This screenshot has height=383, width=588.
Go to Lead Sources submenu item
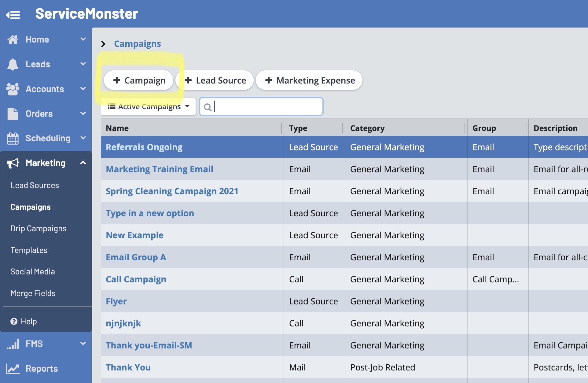tap(35, 185)
